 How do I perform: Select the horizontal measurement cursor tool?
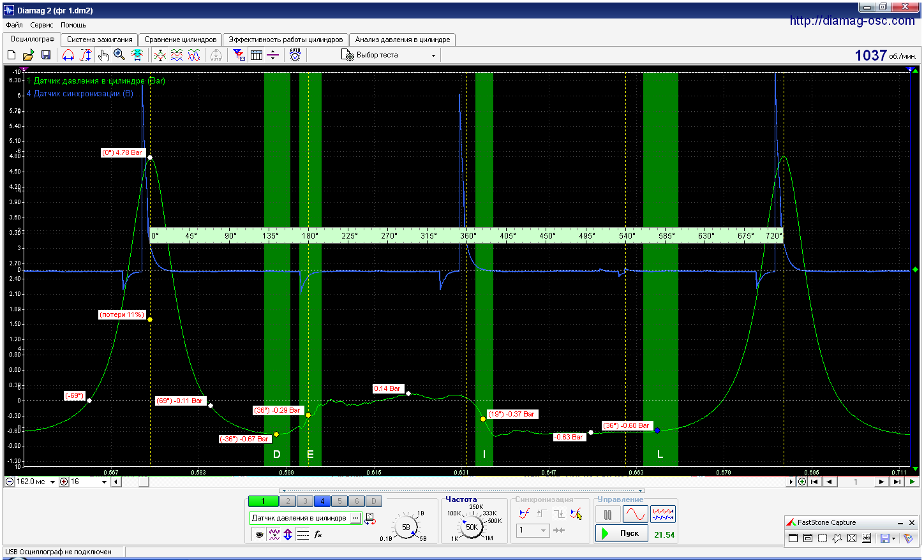[68, 55]
